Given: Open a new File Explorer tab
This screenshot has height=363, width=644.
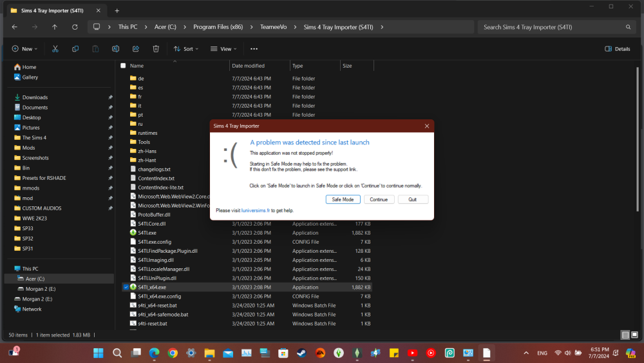Looking at the screenshot, I should [117, 11].
